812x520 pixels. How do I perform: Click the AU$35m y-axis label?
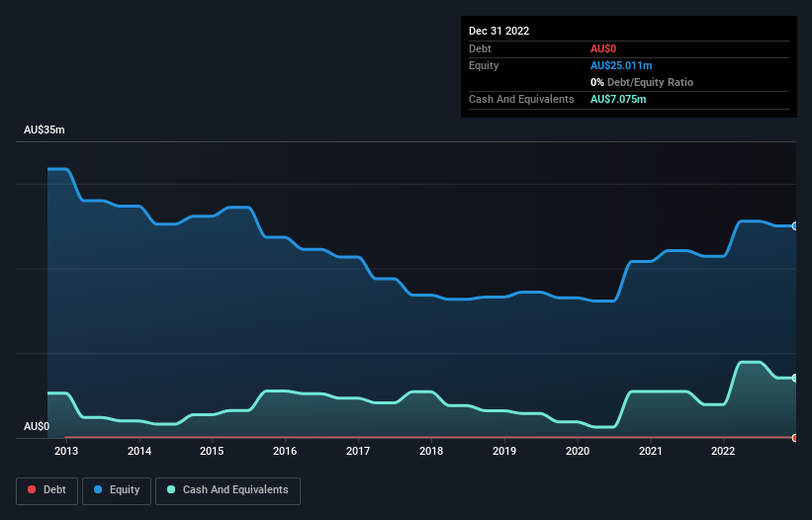coord(45,130)
